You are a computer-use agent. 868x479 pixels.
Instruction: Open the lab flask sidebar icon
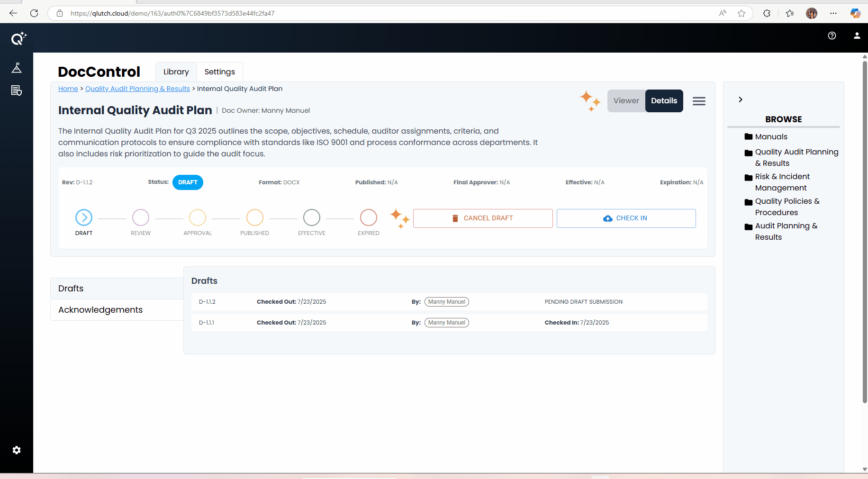click(17, 68)
